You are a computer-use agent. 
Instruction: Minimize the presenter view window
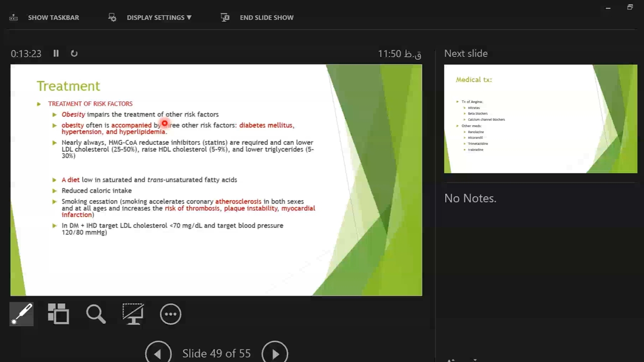[608, 8]
